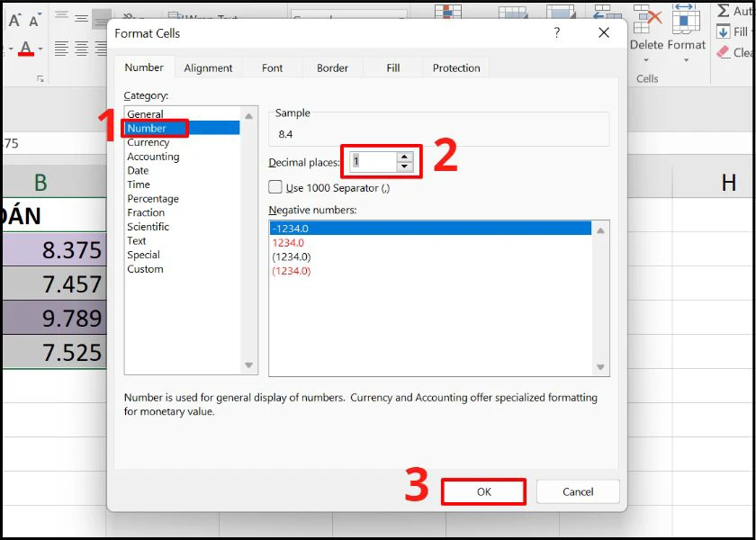The image size is (756, 540).
Task: Click Delete cells icon in ribbon
Action: pos(647,21)
